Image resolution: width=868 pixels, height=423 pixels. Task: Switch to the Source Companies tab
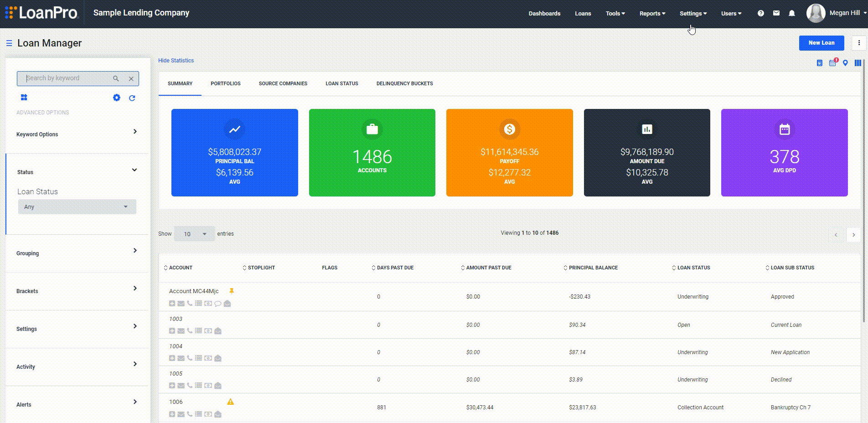coord(283,83)
